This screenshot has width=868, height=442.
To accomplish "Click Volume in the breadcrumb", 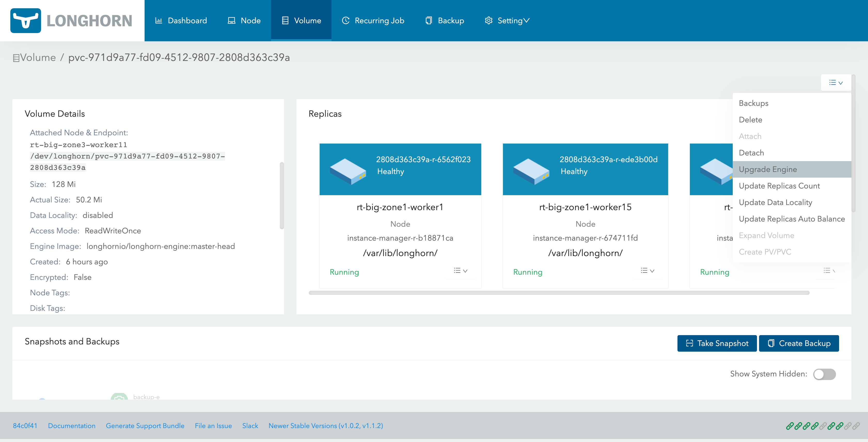I will [38, 58].
